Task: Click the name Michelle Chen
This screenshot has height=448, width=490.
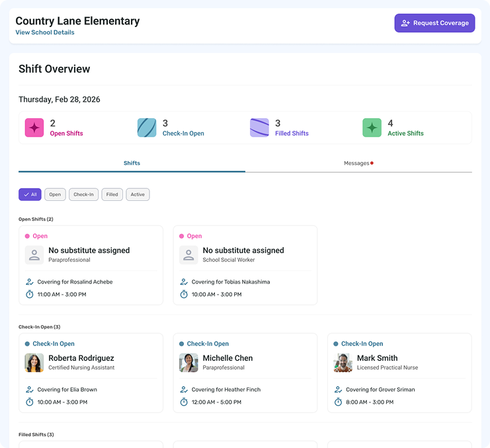Action: pyautogui.click(x=228, y=358)
